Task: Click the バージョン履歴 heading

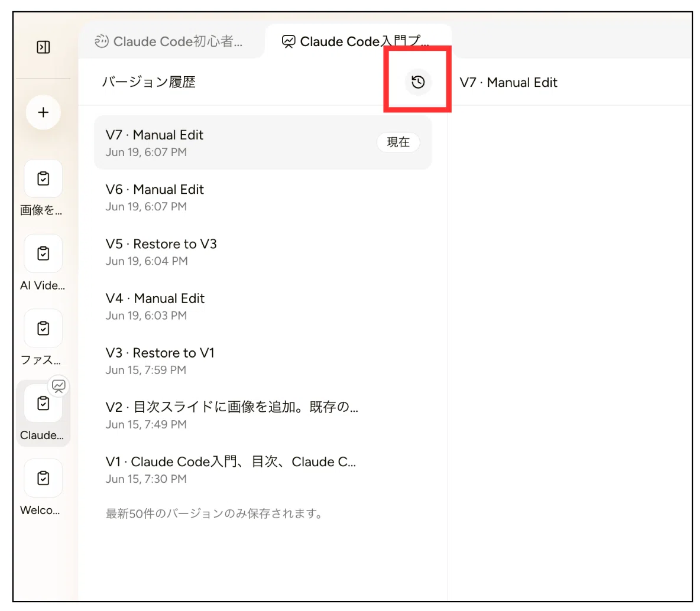Action: click(148, 82)
